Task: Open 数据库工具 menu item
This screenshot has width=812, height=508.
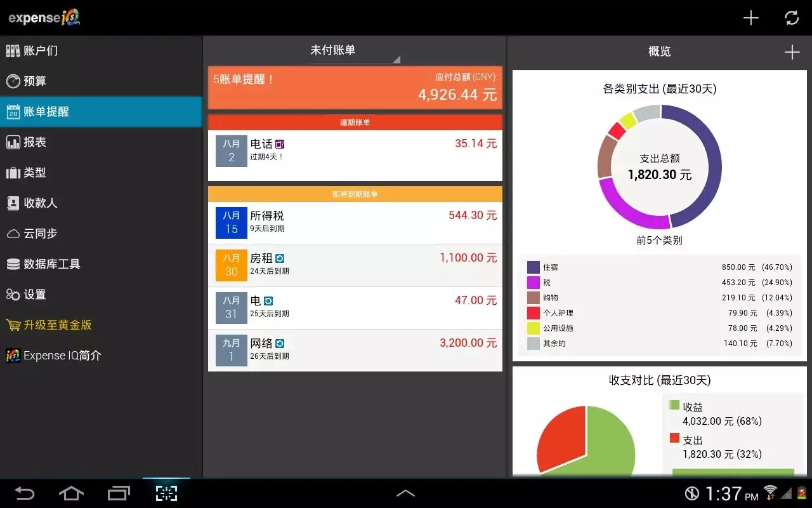Action: click(x=101, y=264)
